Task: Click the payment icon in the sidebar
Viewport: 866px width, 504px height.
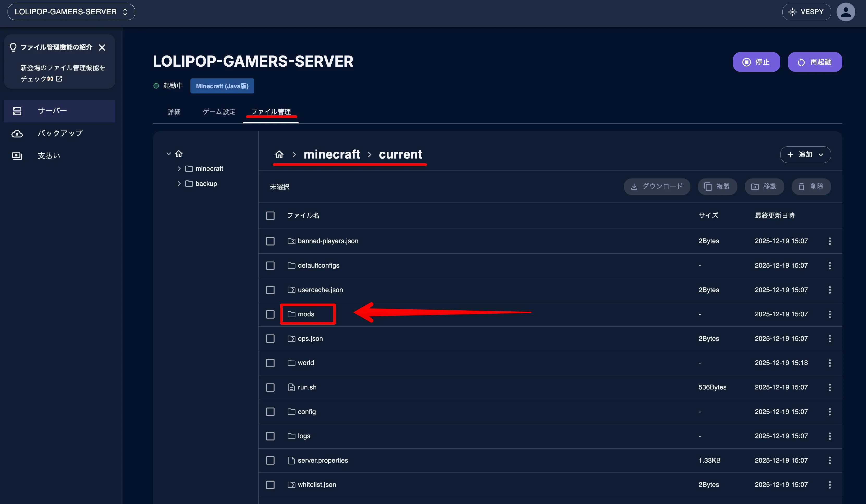Action: click(x=17, y=156)
